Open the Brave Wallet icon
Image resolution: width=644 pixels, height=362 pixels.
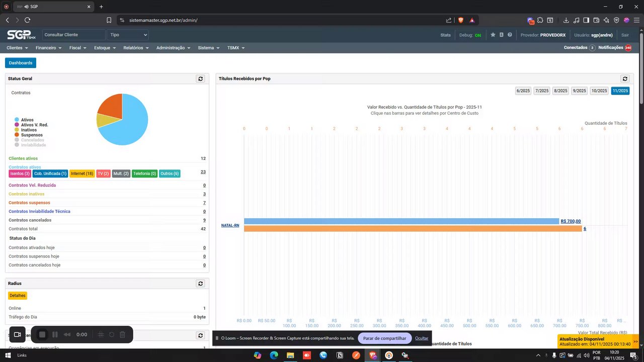point(596,20)
